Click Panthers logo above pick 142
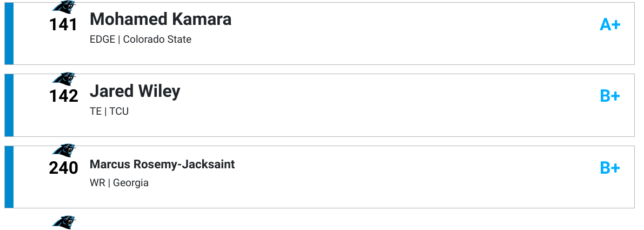This screenshot has height=230, width=644. [64, 78]
